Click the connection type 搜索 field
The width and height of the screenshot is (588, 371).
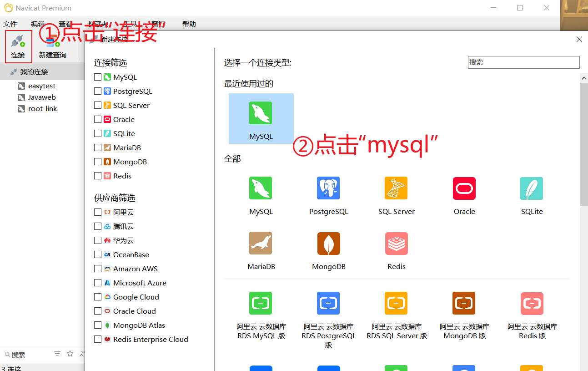(524, 62)
